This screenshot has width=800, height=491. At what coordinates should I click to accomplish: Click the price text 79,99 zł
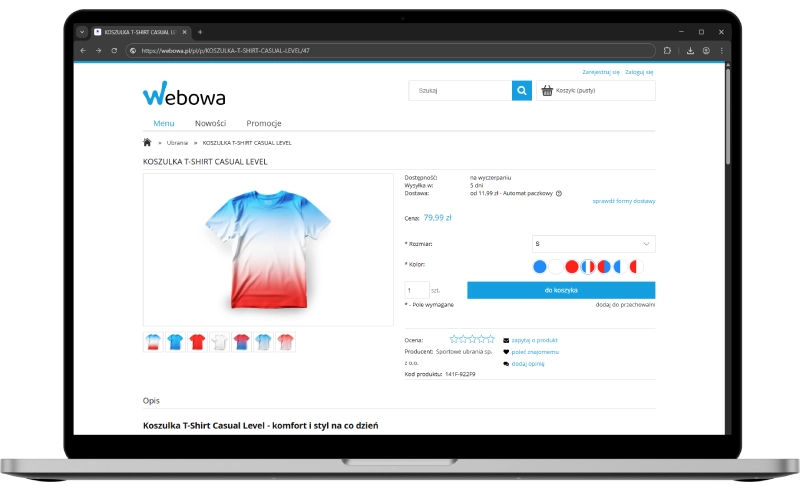[x=437, y=217]
